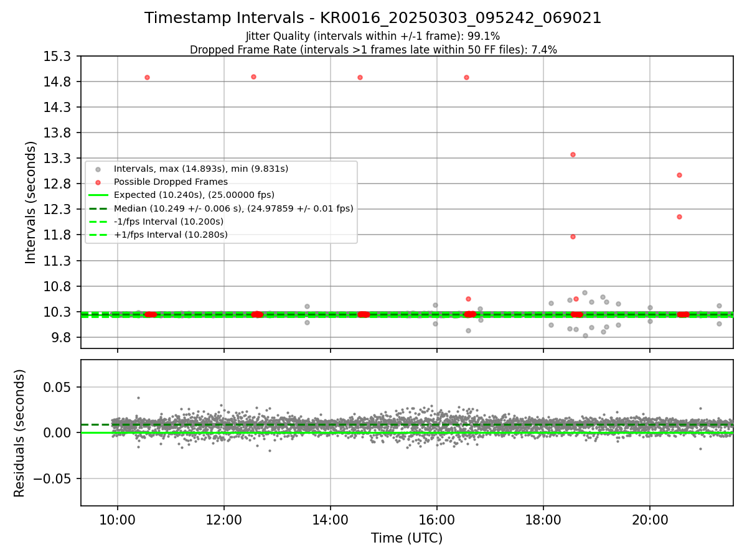Click the 'Residuals (seconds)' y-axis label
Image resolution: width=747 pixels, height=560 pixels.
[20, 433]
